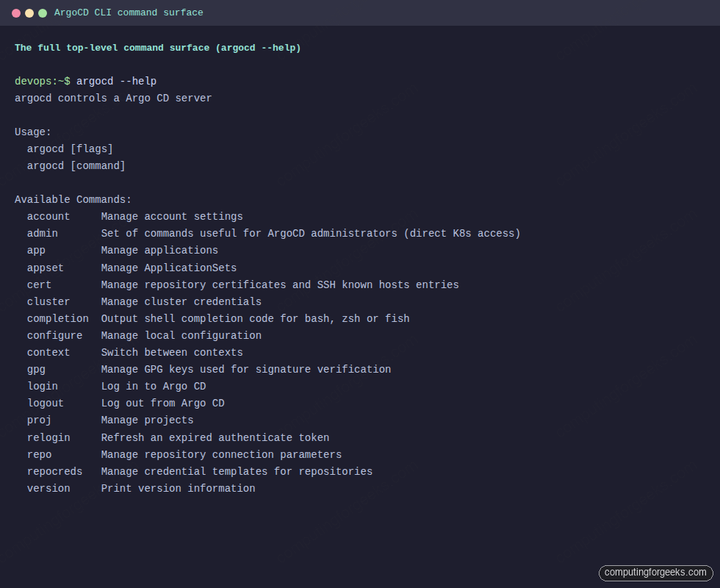Click the description 'Manage ApplicationSets'
This screenshot has width=720, height=588.
pyautogui.click(x=168, y=268)
